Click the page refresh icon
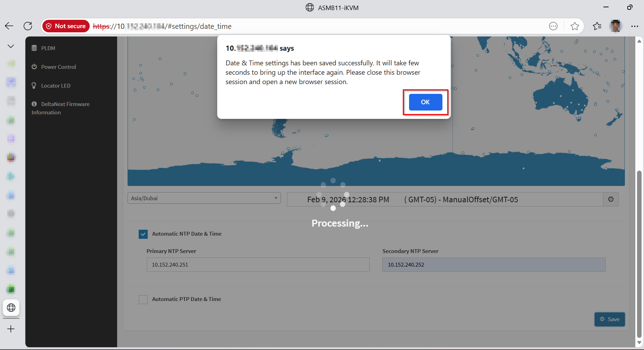Viewport: 644px width, 350px height. coord(28,26)
